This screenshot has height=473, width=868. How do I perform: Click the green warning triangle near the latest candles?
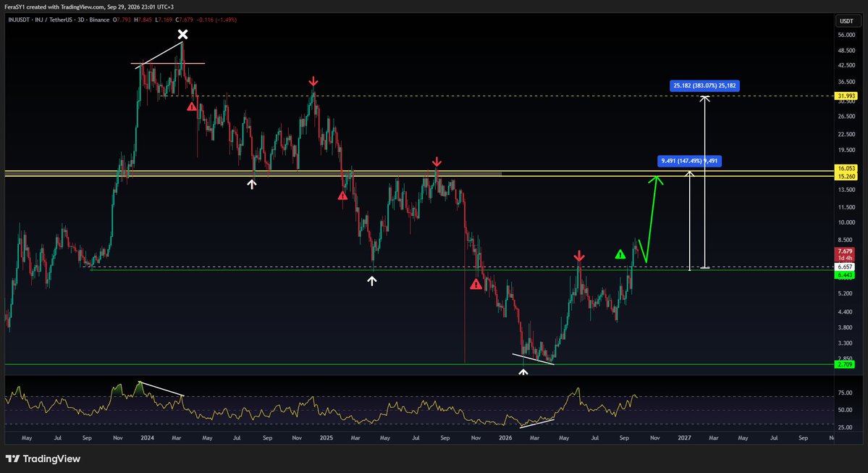click(x=620, y=255)
